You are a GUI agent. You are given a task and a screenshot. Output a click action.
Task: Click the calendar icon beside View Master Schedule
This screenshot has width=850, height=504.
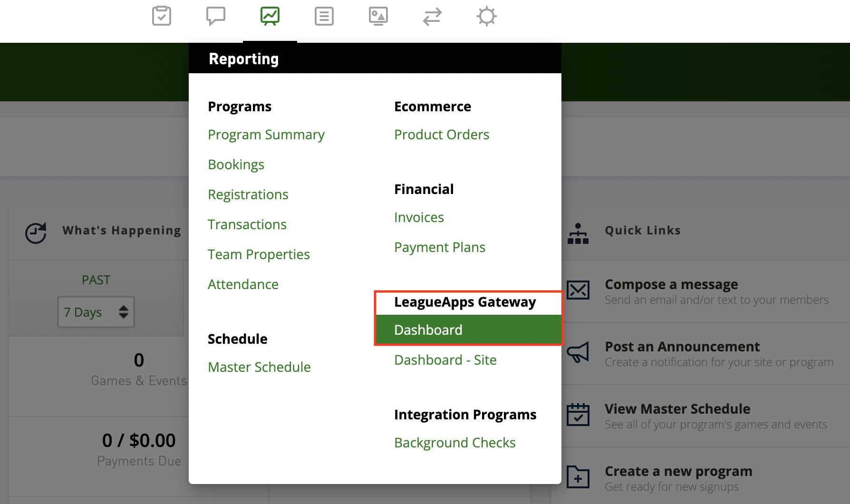tap(578, 415)
